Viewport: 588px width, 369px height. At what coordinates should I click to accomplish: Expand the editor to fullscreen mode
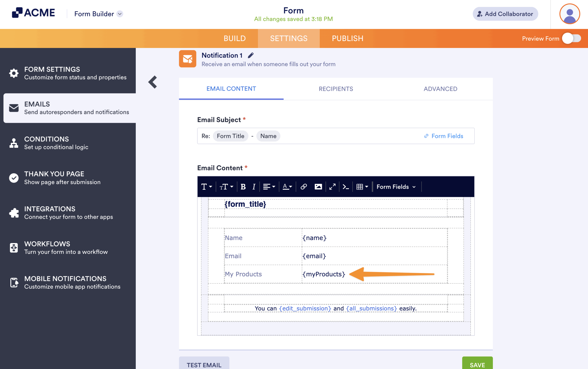tap(332, 187)
